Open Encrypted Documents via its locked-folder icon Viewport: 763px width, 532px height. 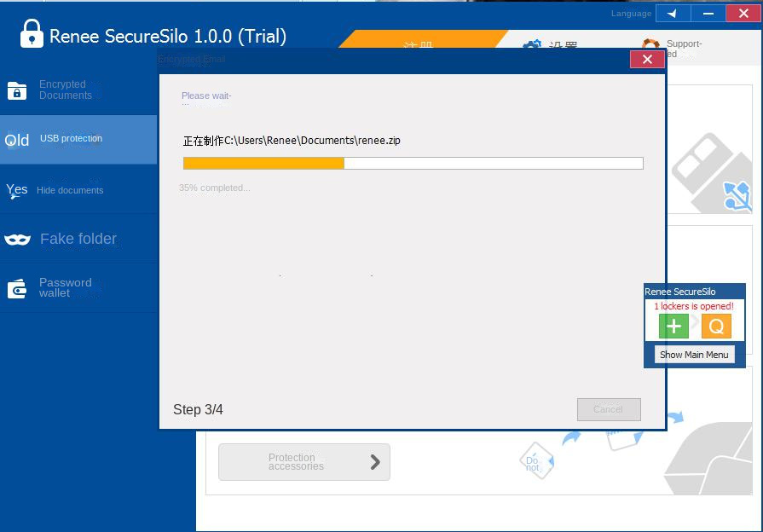coord(17,90)
